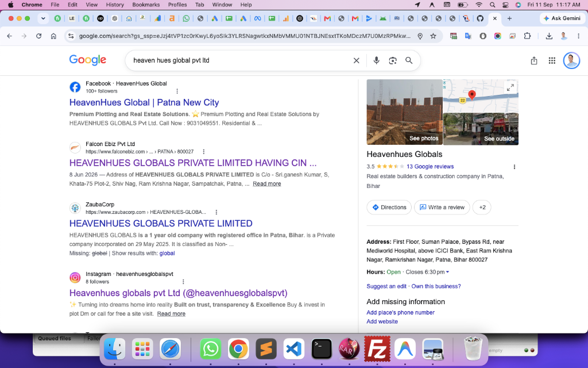Open the Chrome three-dot menu

pos(579,36)
